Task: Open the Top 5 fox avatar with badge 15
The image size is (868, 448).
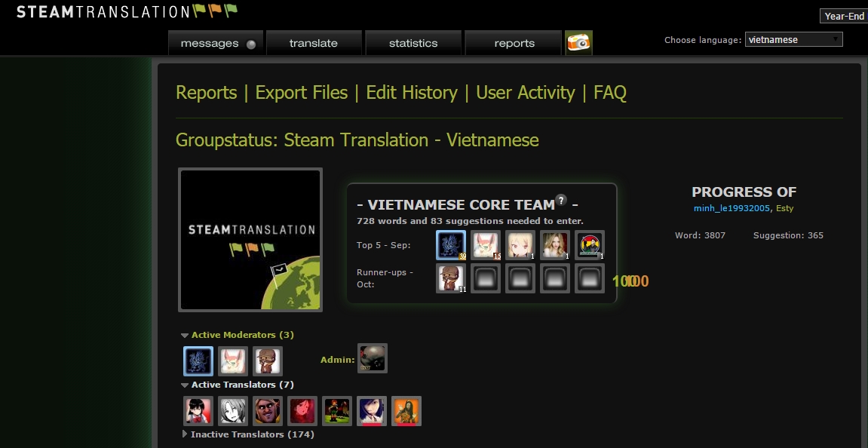Action: (486, 245)
